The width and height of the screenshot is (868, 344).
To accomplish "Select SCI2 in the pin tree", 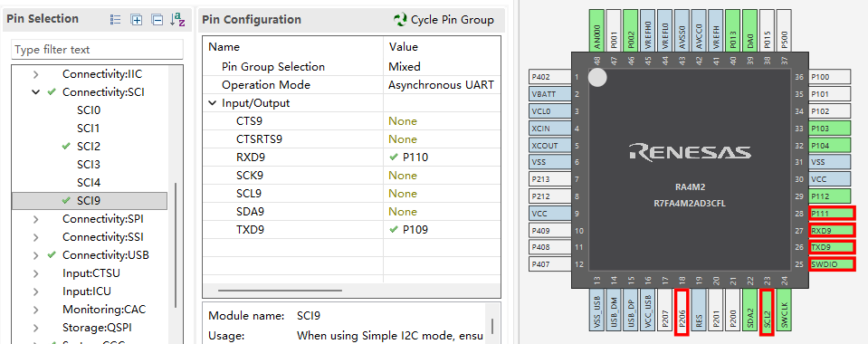I will (x=89, y=147).
